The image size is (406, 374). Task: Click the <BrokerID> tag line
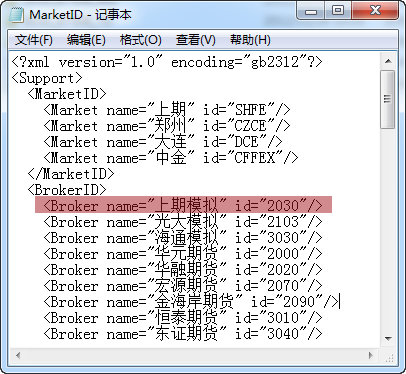pyautogui.click(x=67, y=190)
